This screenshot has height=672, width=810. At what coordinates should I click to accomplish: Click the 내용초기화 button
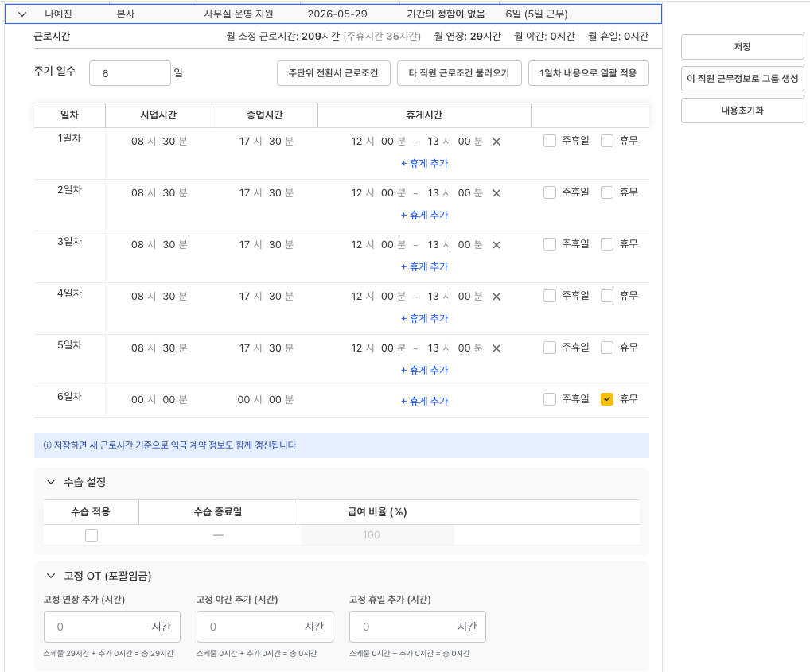pos(742,111)
